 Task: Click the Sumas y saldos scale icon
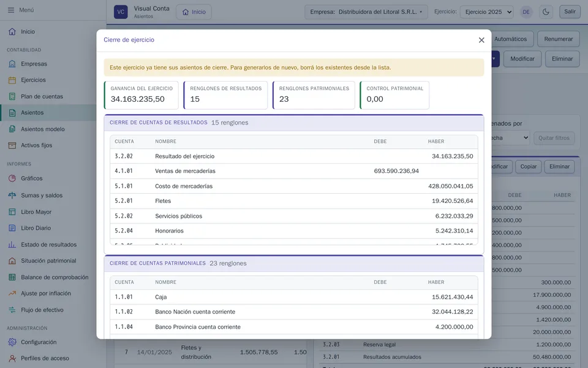pyautogui.click(x=12, y=195)
